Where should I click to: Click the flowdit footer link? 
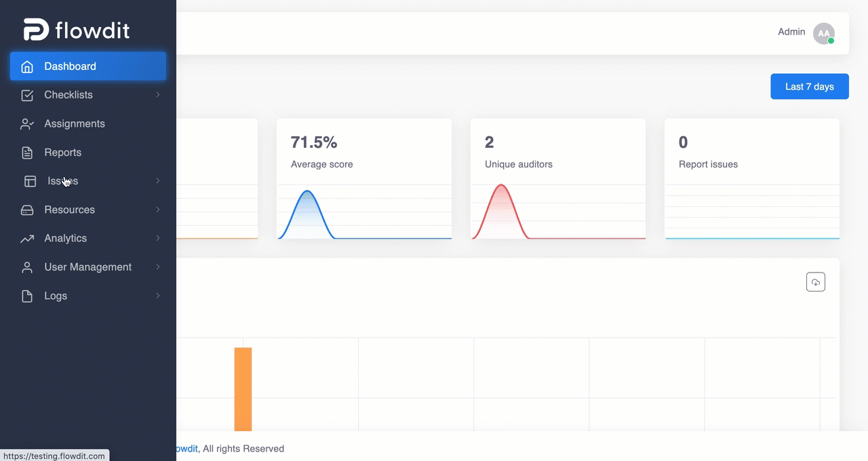[187, 449]
